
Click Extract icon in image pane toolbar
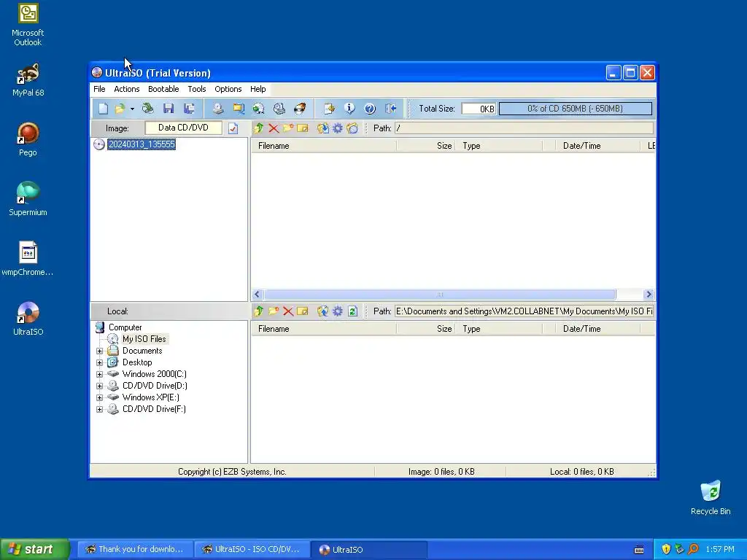pyautogui.click(x=322, y=128)
